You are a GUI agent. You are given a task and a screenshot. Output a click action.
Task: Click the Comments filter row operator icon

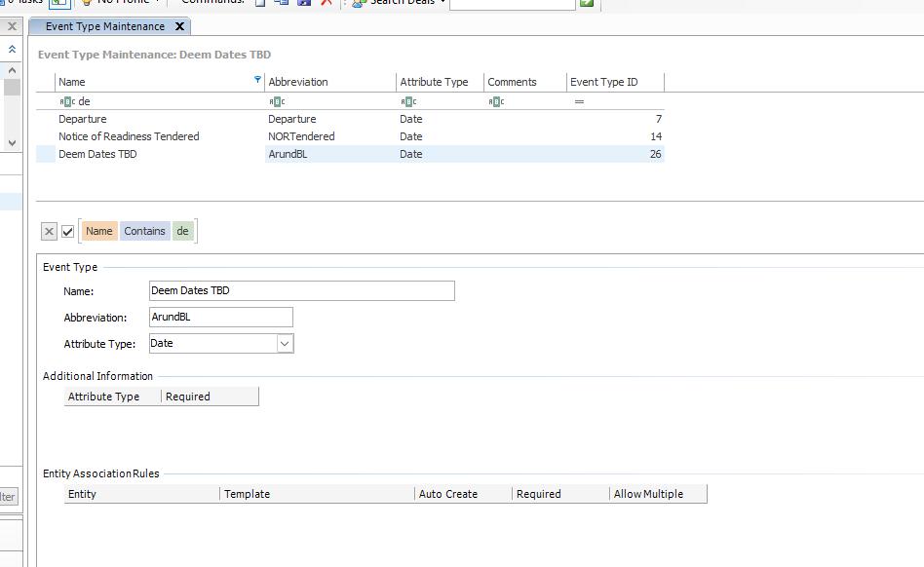click(x=496, y=101)
